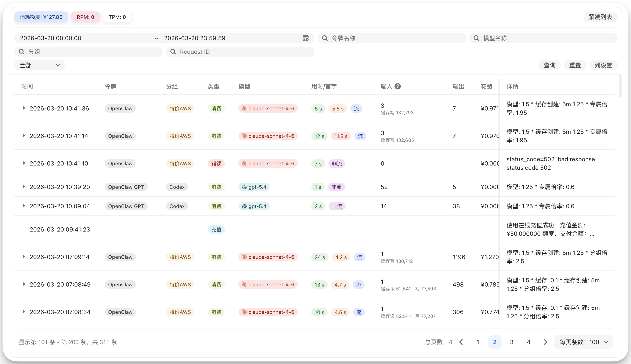This screenshot has width=631, height=364.
Task: Click the 用时/首字 column header
Action: pos(324,87)
